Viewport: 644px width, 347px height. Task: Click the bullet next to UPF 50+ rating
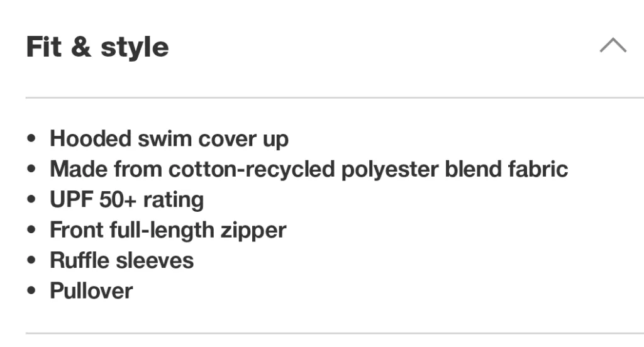31,200
